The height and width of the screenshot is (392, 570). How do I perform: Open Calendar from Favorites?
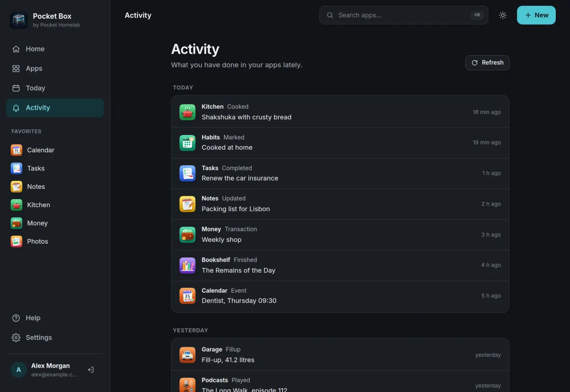coord(55,150)
